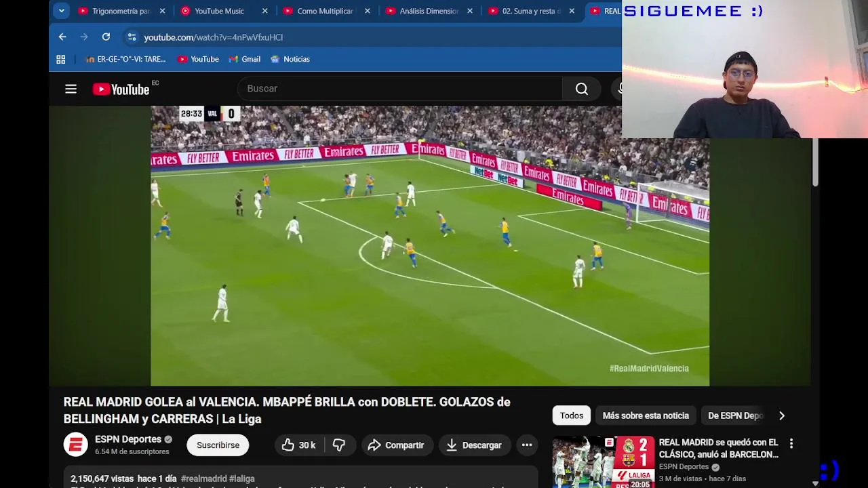Viewport: 868px width, 488px height.
Task: Click the football match video player
Action: 430,245
